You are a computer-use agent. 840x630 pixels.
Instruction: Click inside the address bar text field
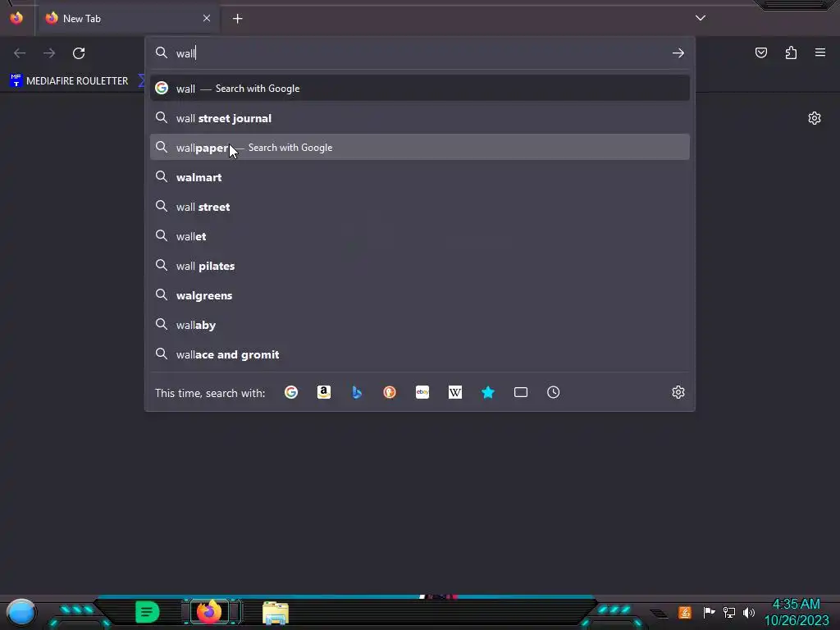click(421, 53)
